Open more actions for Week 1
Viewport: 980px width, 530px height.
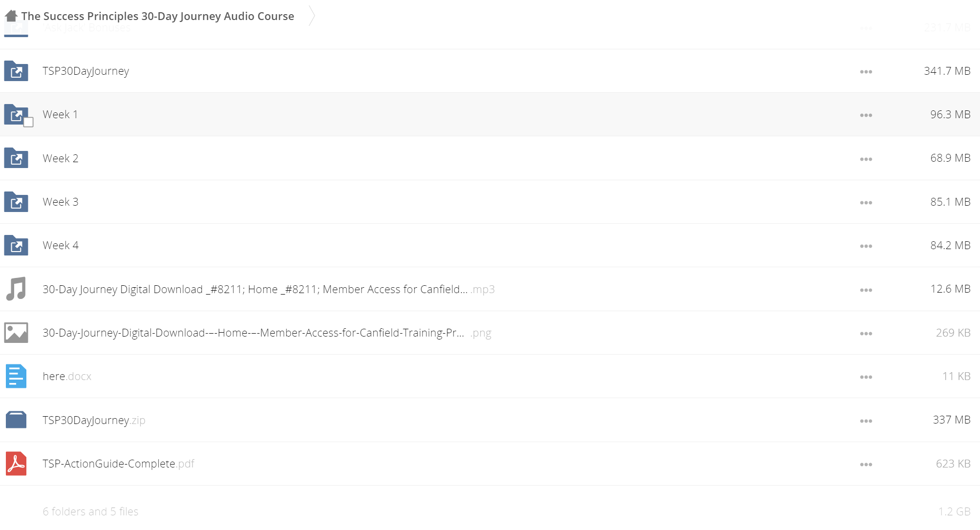click(x=866, y=115)
